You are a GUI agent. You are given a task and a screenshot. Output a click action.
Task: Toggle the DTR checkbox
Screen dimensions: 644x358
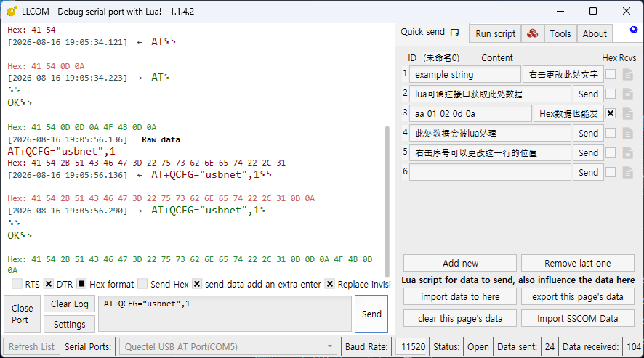pyautogui.click(x=49, y=284)
